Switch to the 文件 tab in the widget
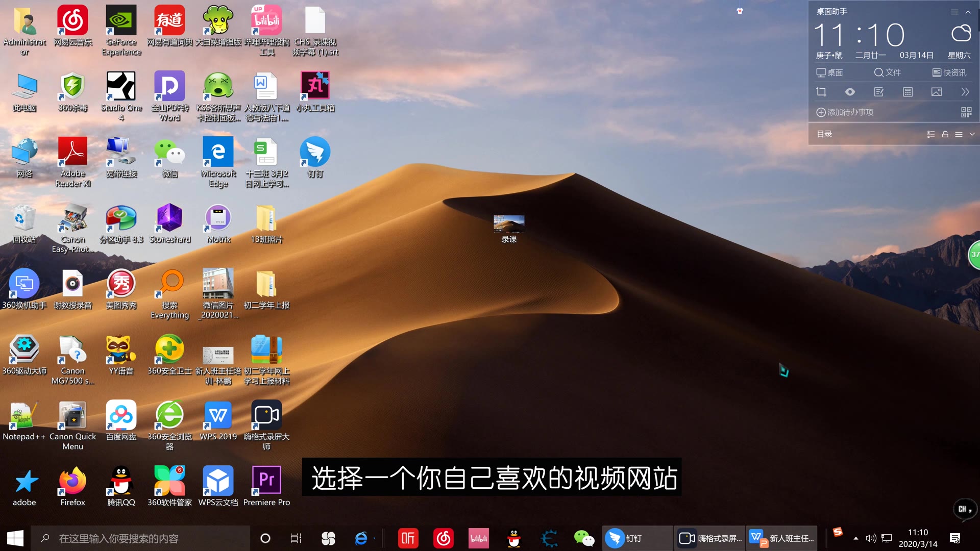The width and height of the screenshot is (980, 551). click(x=887, y=72)
